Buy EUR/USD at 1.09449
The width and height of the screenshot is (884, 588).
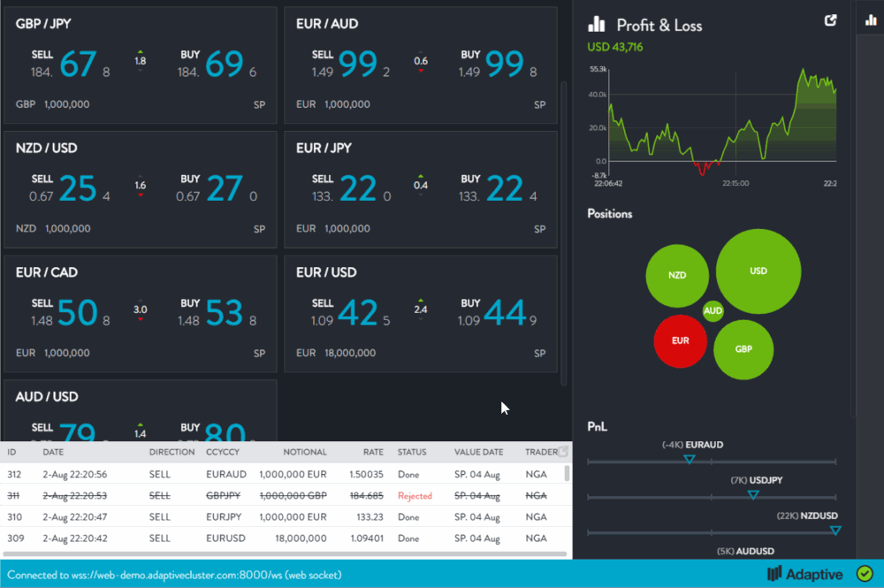pyautogui.click(x=493, y=312)
